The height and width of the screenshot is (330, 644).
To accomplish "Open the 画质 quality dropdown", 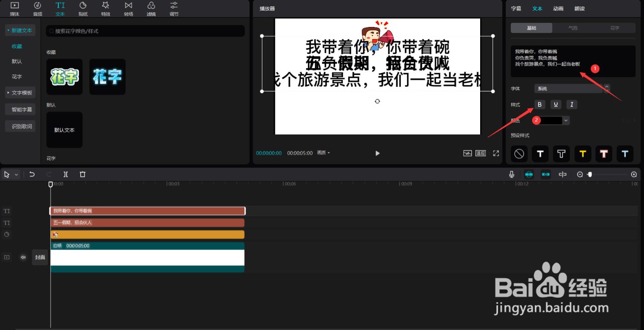I will click(324, 153).
